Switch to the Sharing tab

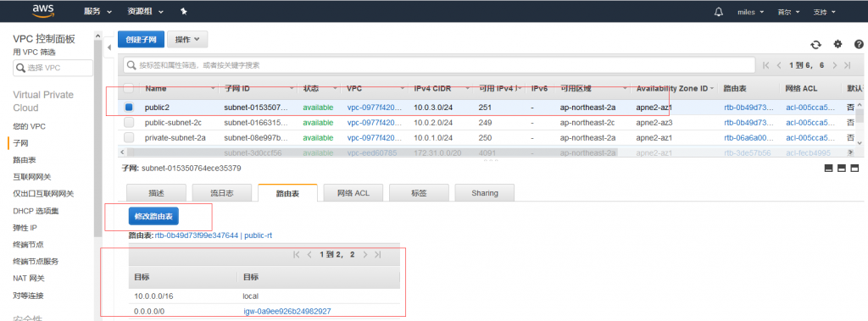485,193
